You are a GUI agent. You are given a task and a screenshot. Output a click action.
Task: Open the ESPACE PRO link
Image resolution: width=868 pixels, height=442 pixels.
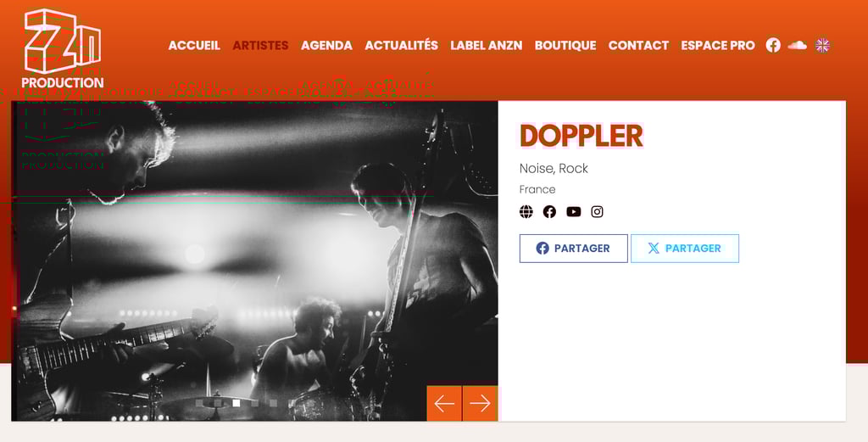tap(718, 46)
